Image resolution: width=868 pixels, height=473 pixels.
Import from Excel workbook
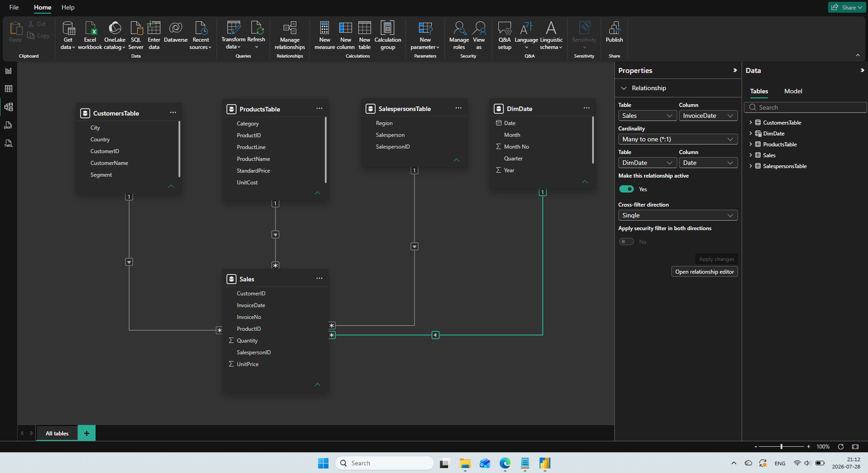point(90,36)
